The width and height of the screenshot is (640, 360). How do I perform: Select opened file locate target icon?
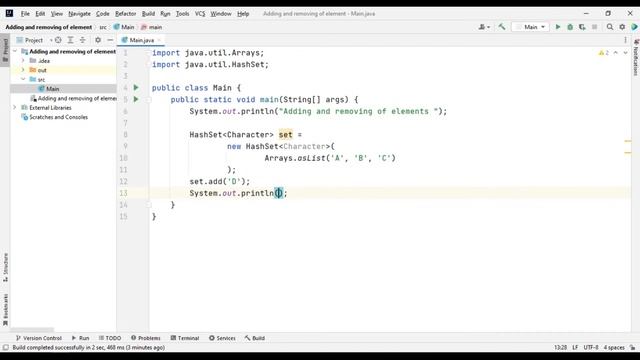tap(58, 40)
